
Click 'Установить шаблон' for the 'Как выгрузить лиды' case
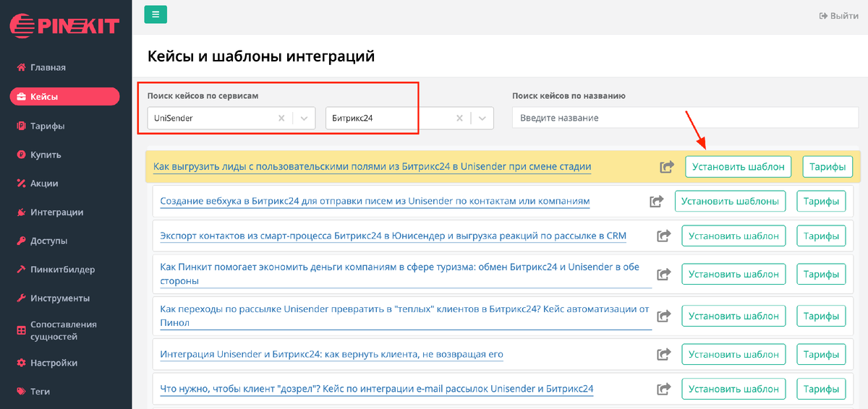tap(739, 167)
